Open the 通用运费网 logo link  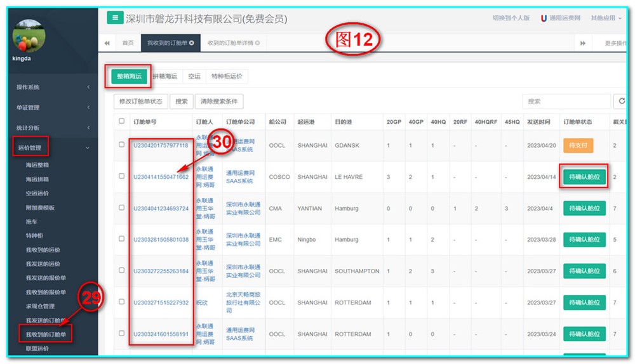(561, 18)
